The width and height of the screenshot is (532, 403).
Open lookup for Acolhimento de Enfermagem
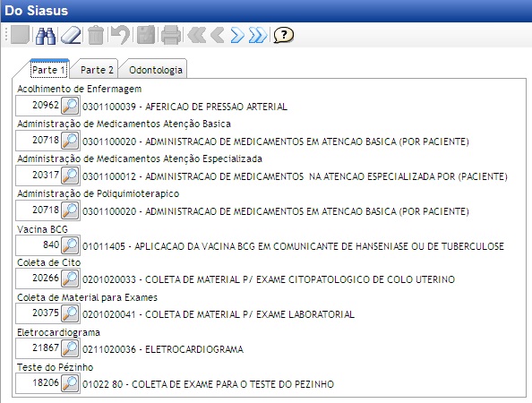tap(70, 106)
